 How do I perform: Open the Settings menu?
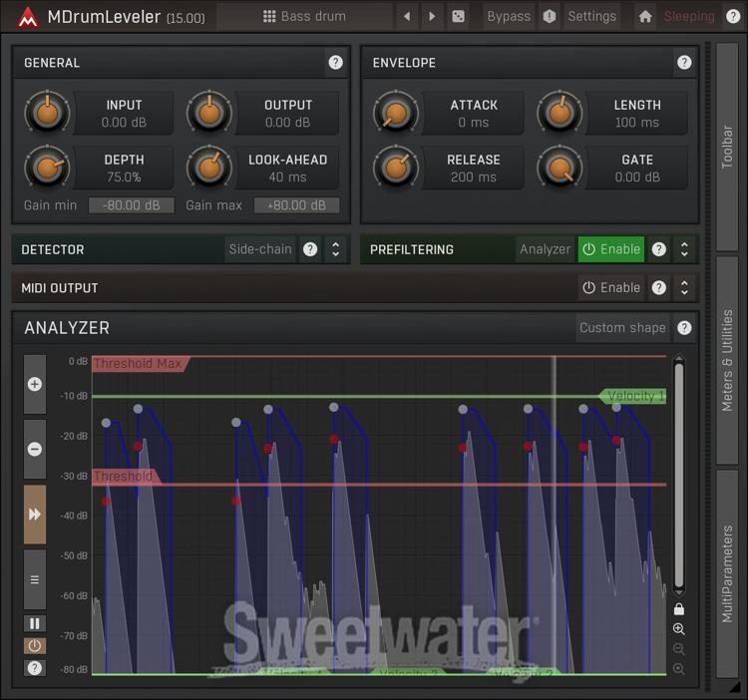point(591,16)
